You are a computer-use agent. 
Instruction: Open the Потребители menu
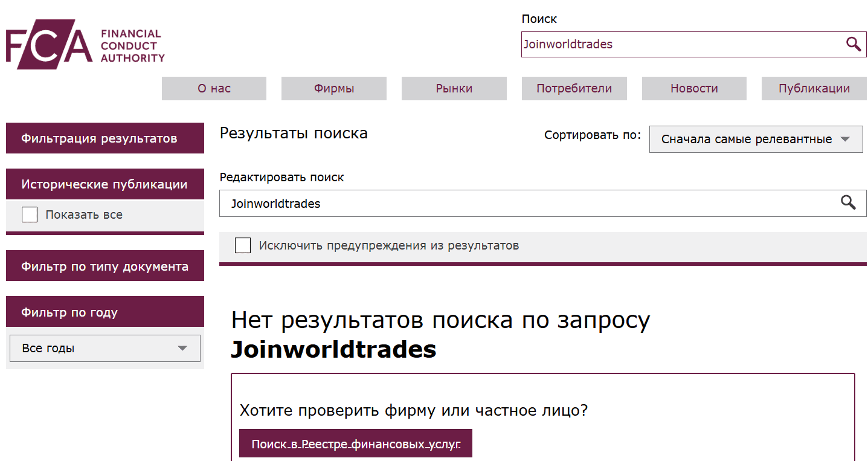(x=574, y=88)
